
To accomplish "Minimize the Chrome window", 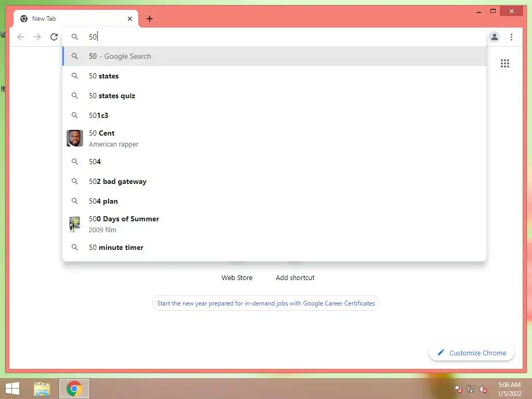I will click(478, 11).
